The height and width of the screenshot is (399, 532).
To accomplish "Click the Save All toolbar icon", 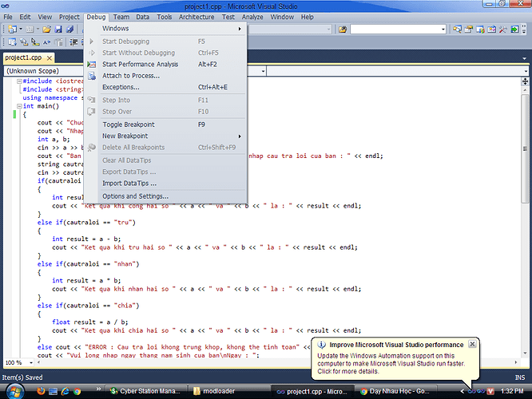I will tap(69, 30).
